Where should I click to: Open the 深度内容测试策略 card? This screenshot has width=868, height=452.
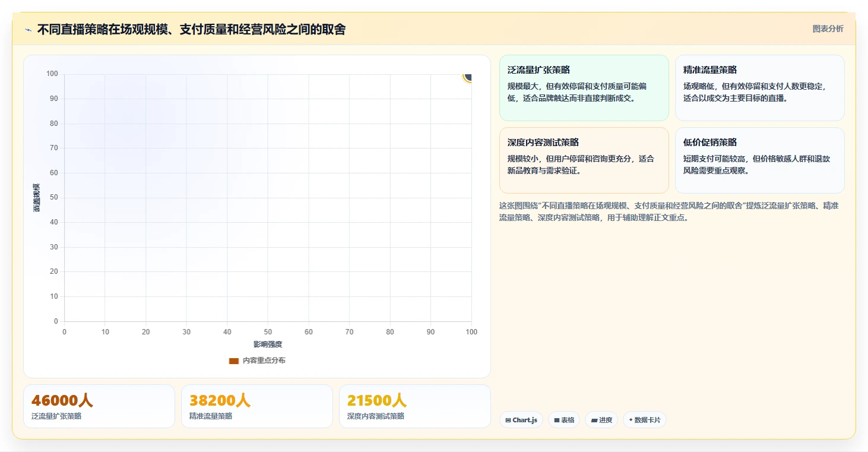[584, 160]
